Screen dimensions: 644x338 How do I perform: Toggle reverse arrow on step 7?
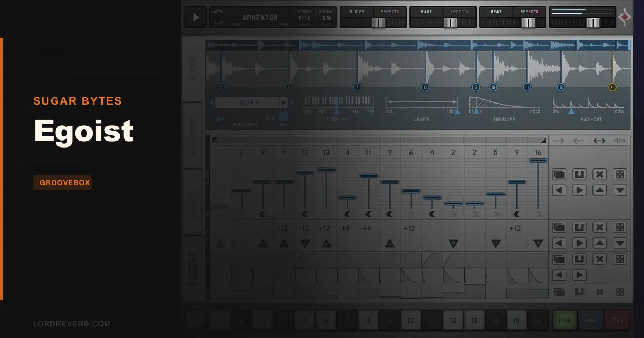(x=347, y=214)
